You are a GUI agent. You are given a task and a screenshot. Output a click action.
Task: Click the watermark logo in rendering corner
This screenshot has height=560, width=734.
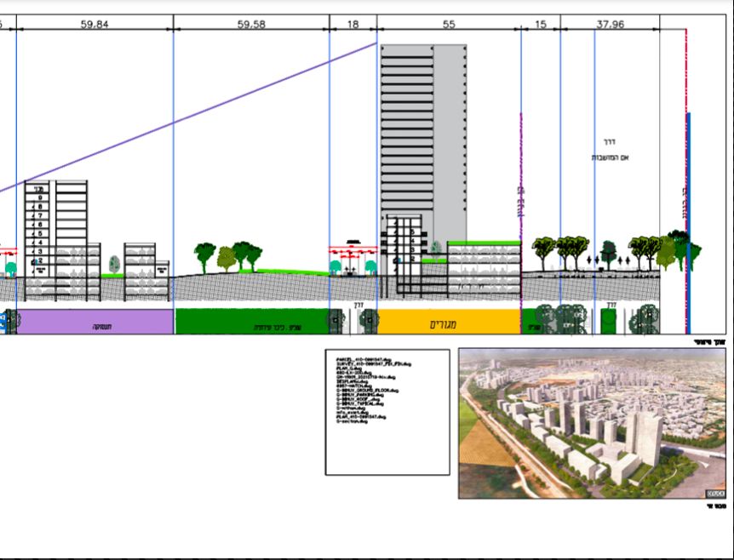click(x=715, y=493)
